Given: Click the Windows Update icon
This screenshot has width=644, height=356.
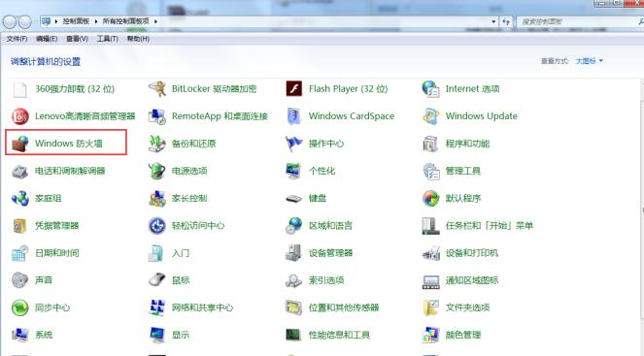Looking at the screenshot, I should [x=431, y=116].
